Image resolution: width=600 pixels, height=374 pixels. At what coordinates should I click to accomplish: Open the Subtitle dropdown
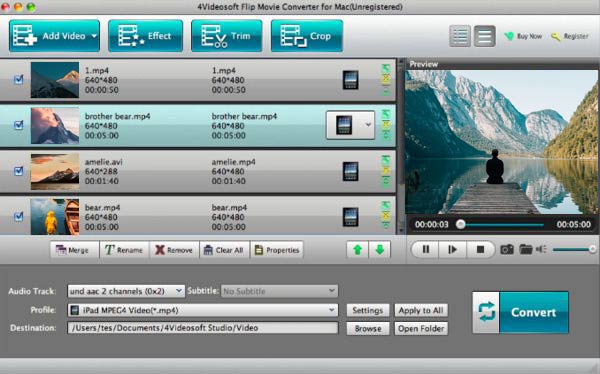(279, 291)
